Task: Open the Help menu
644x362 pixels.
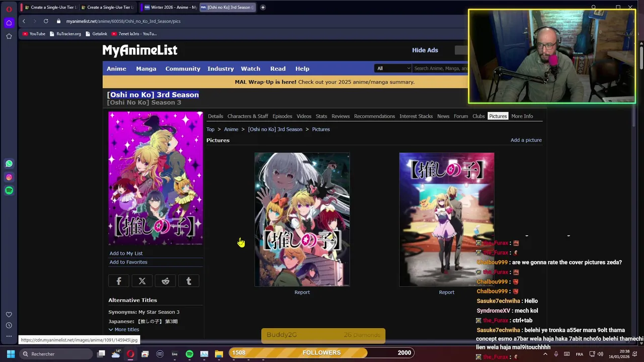Action: (302, 68)
